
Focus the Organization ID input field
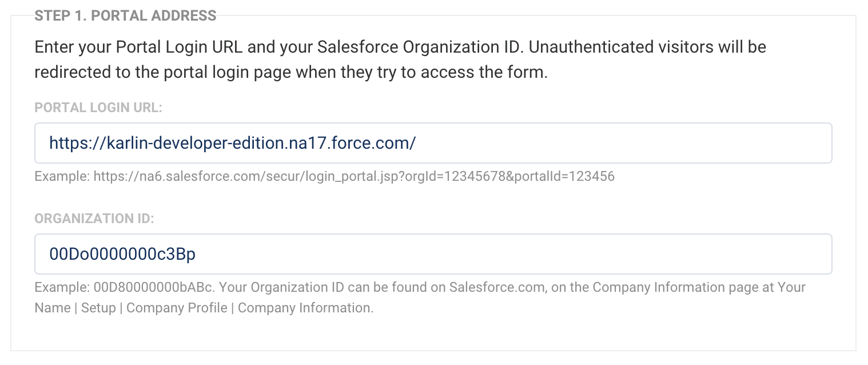pos(433,254)
